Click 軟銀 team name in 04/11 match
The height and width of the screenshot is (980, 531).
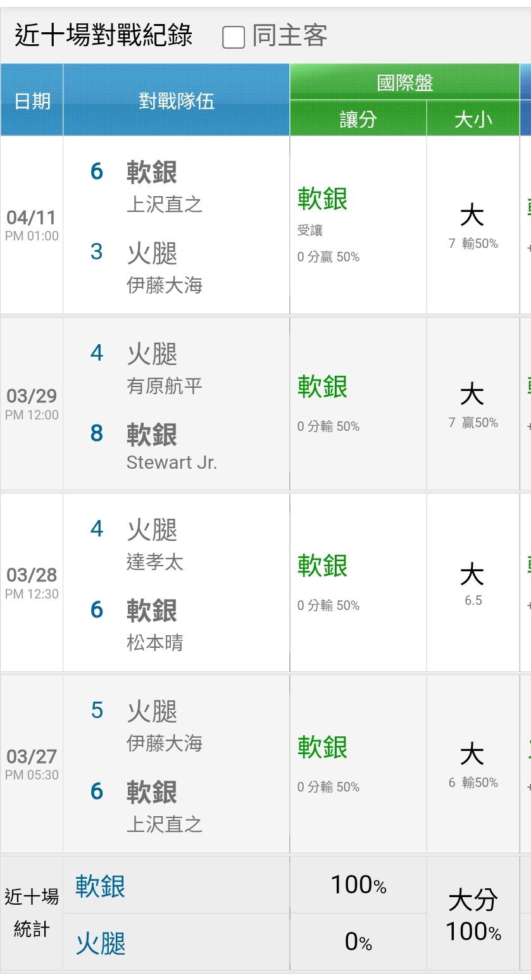click(152, 172)
